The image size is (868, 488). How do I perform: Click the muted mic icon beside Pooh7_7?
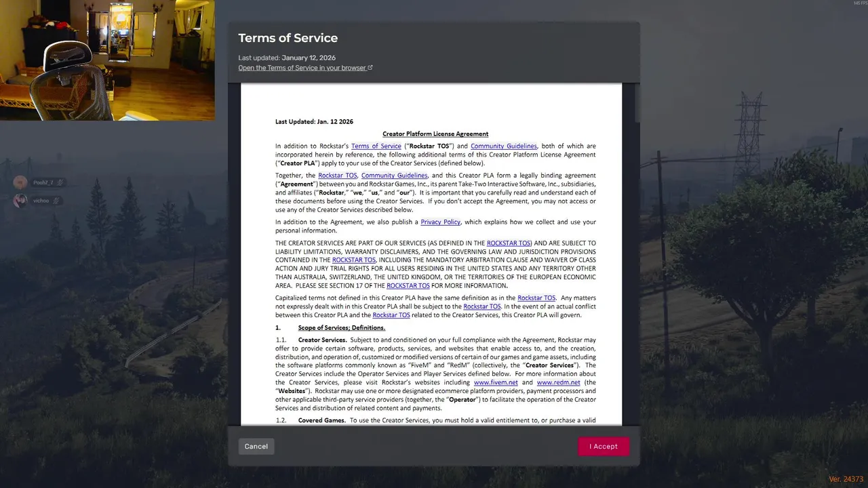60,182
